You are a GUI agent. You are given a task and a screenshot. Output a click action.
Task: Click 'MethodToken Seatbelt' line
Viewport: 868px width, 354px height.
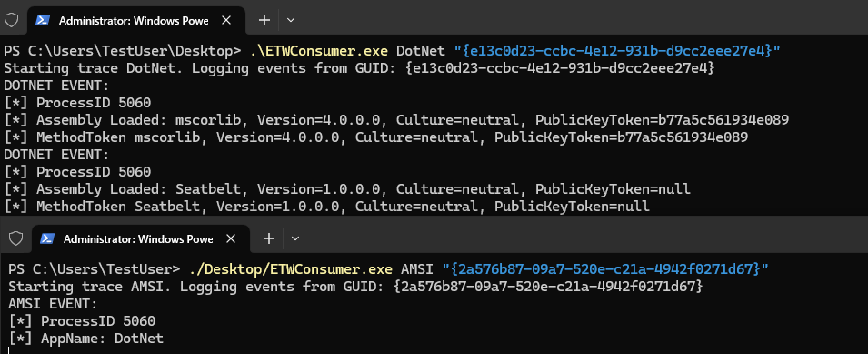coord(326,207)
